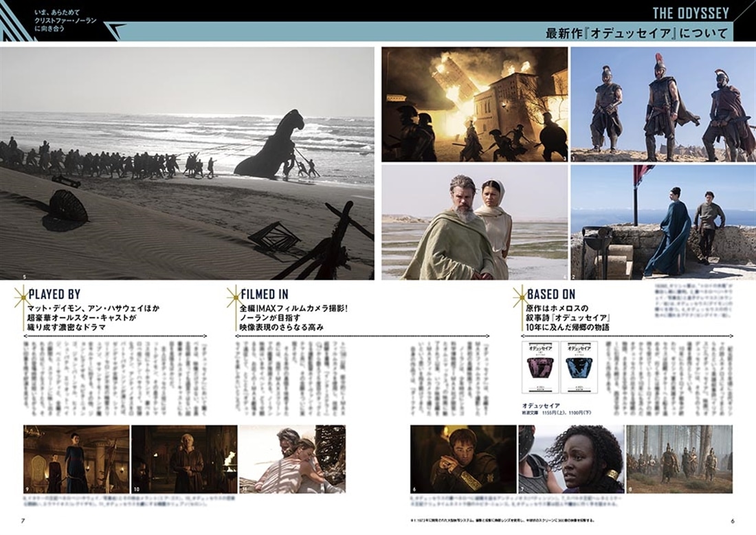Viewport: 756px width, 535px height.
Task: Select text '超豪華オールスター・キャストが'
Action: tap(82, 318)
